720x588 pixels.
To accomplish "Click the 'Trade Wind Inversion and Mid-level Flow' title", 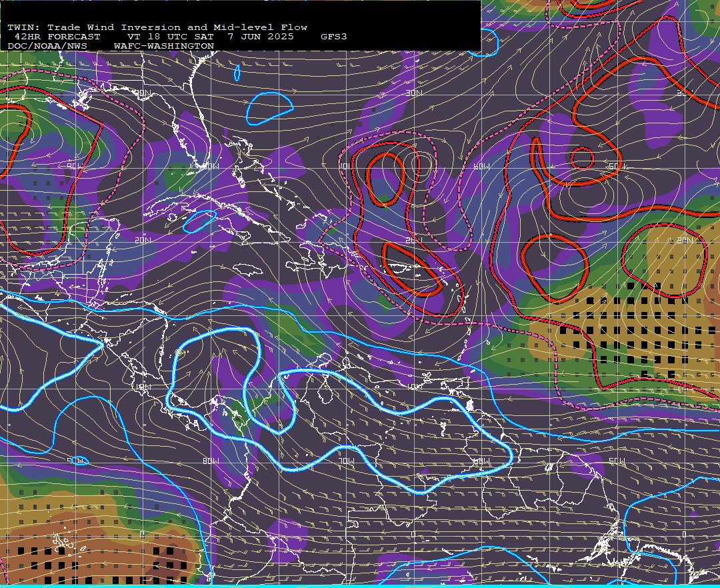I will point(177,27).
